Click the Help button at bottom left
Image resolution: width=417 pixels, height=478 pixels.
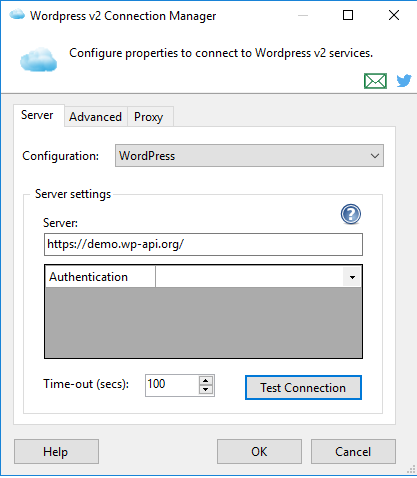[56, 452]
